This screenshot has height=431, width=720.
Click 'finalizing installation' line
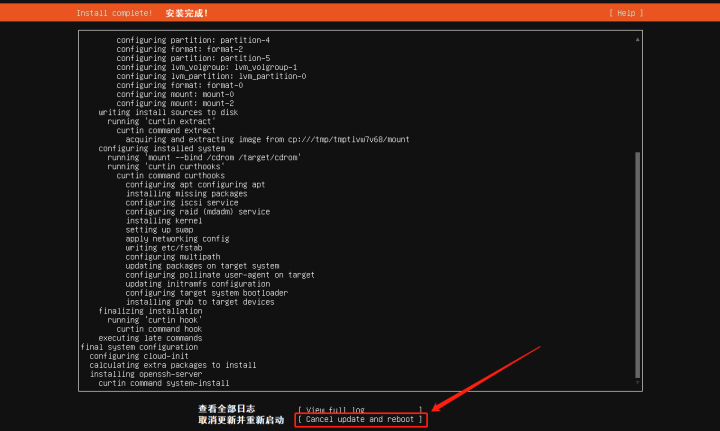(x=150, y=311)
